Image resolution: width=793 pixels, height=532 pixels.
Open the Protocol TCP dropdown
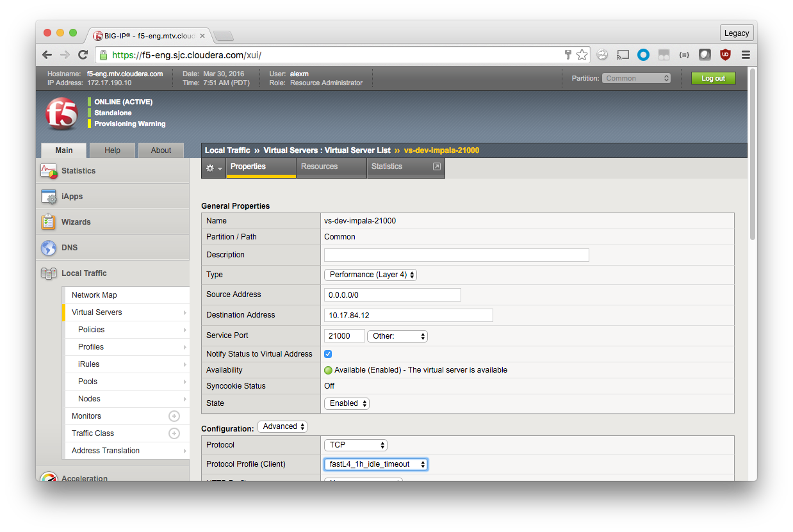[356, 445]
